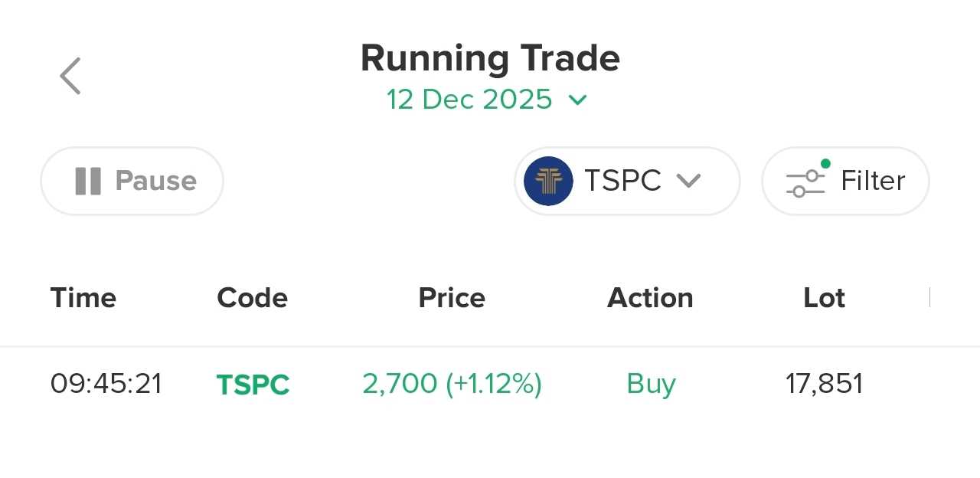Screen dimensions: 980x478
Task: Click the Price column header
Action: [x=452, y=297]
